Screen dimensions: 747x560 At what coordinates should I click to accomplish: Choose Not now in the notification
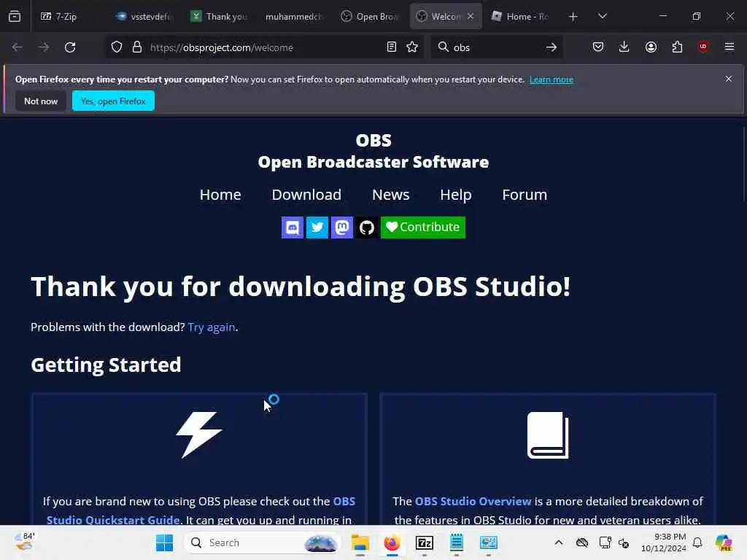[41, 101]
